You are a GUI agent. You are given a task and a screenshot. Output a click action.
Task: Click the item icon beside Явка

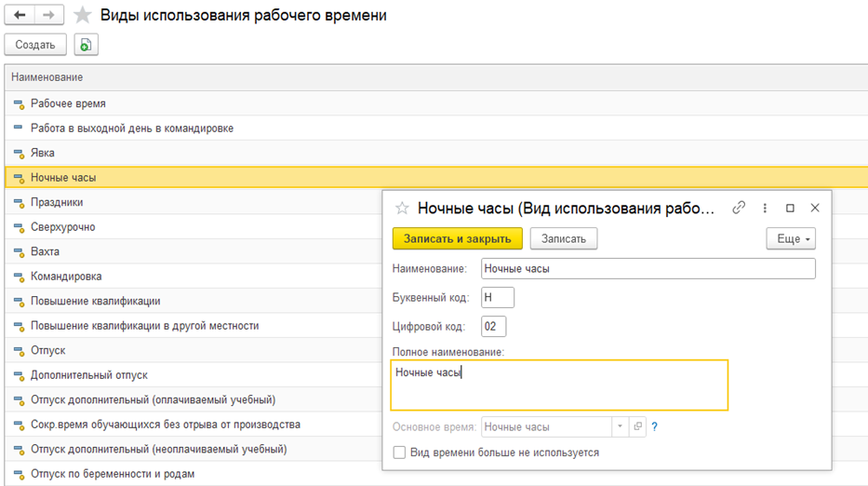pos(19,154)
